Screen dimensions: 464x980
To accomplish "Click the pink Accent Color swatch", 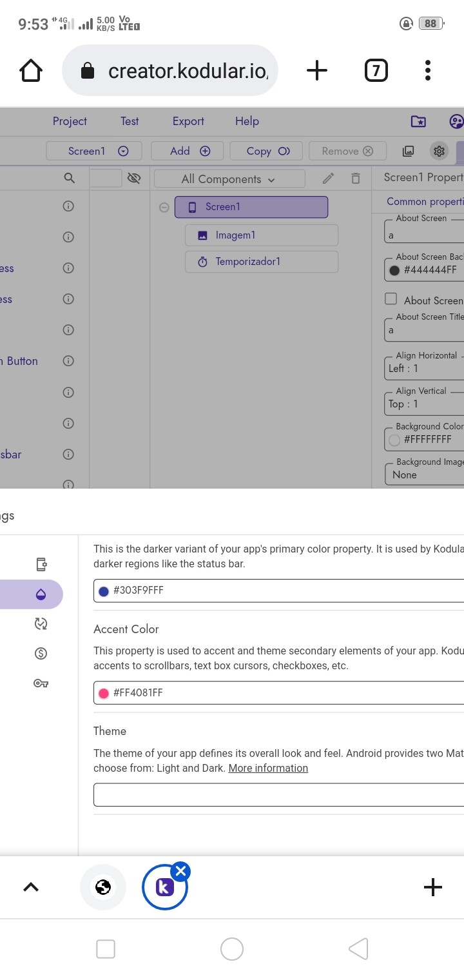I will click(x=103, y=693).
